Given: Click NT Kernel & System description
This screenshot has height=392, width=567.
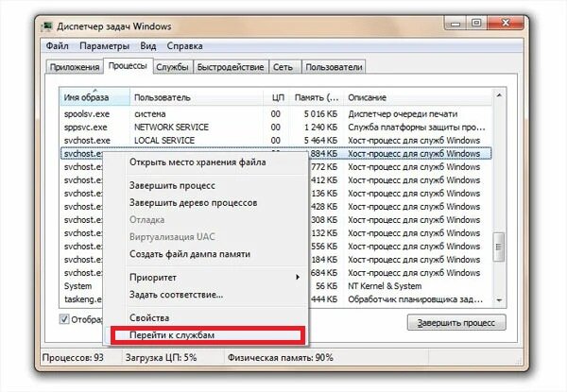Looking at the screenshot, I should click(385, 286).
